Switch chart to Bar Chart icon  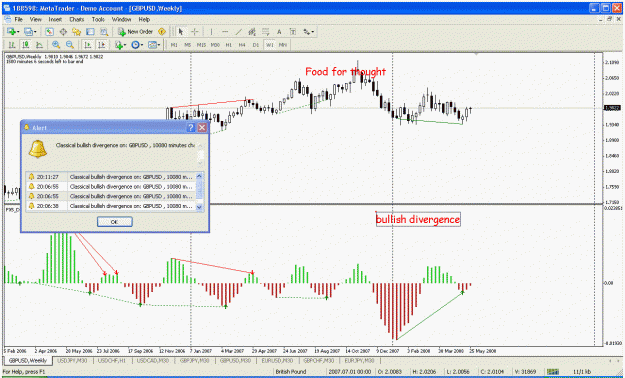pos(12,45)
